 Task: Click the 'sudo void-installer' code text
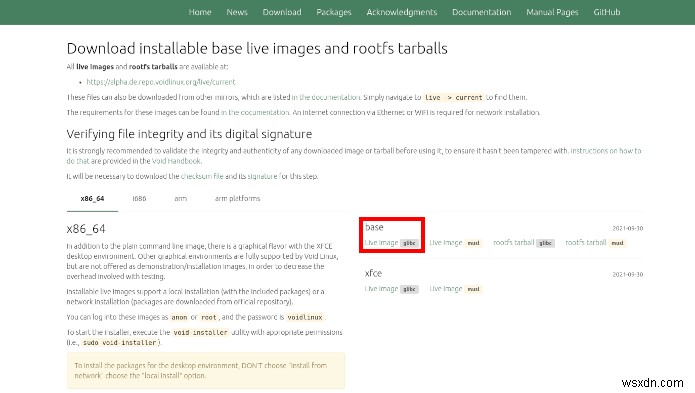(120, 342)
